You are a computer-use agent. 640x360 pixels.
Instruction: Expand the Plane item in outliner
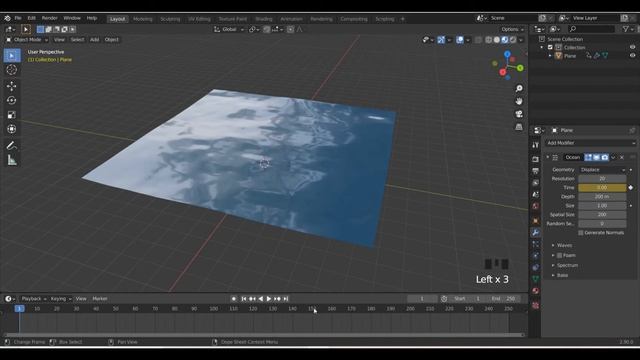tap(550, 56)
